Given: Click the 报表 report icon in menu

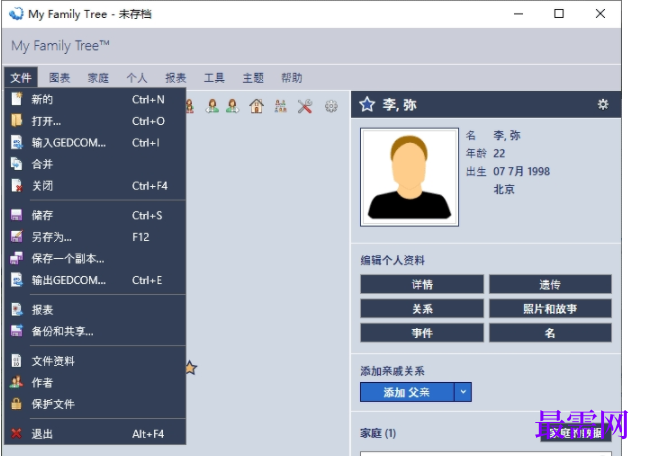Looking at the screenshot, I should click(17, 310).
